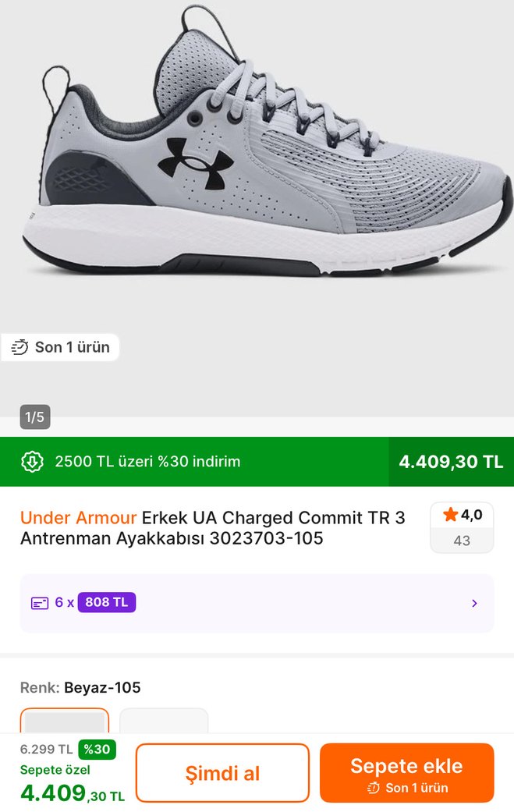Screen dimensions: 514x812
Task: Open the 6 x 808 TL installment row
Action: click(x=256, y=603)
